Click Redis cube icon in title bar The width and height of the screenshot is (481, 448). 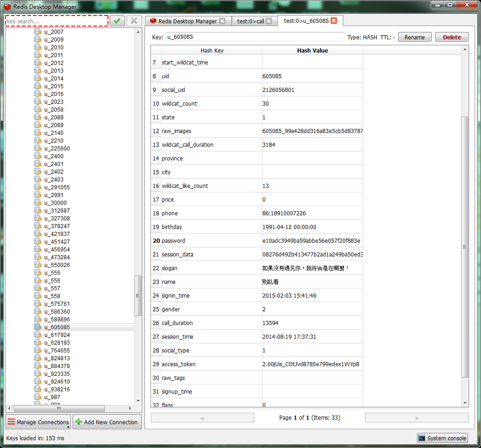click(x=7, y=6)
